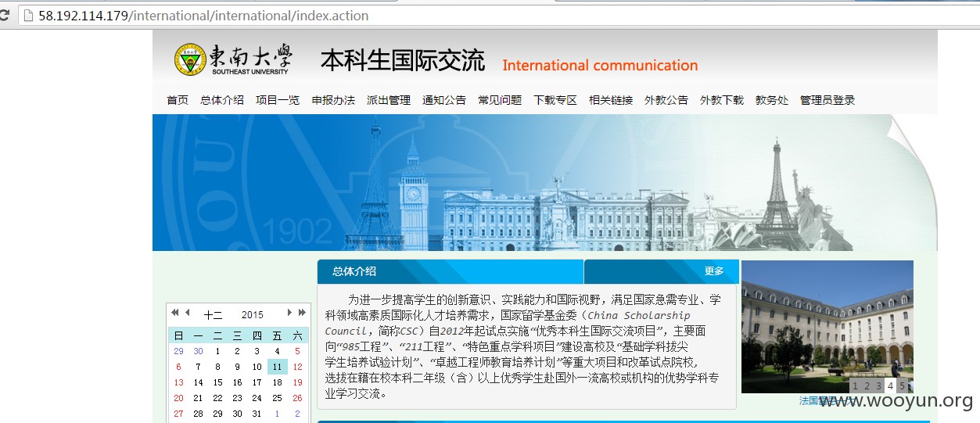Open the 相关链接 menu item

point(611,100)
